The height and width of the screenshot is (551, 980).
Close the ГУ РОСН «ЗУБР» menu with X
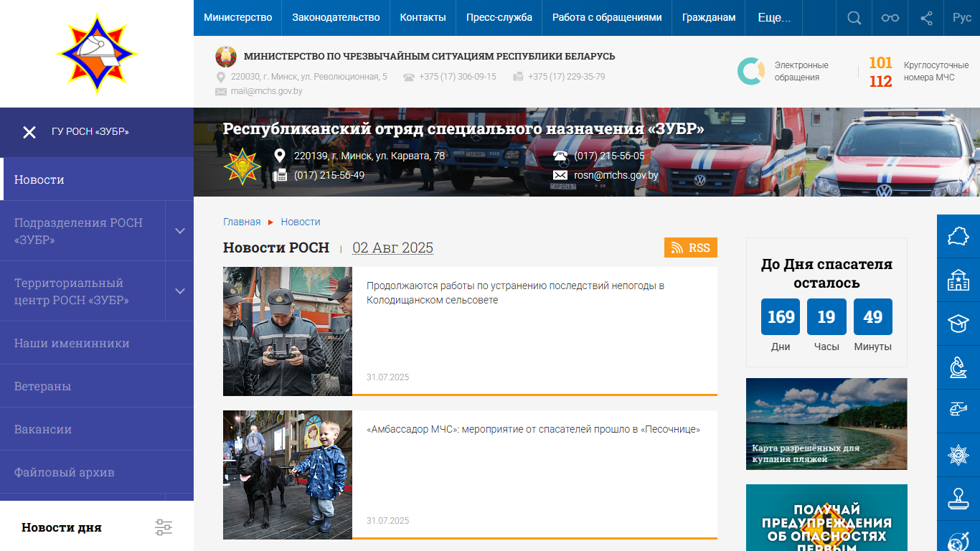click(x=29, y=132)
